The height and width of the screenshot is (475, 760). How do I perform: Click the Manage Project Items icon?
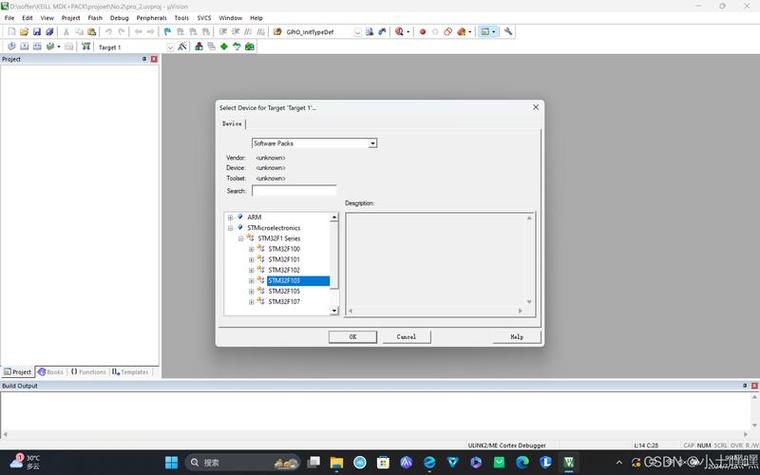(x=199, y=47)
